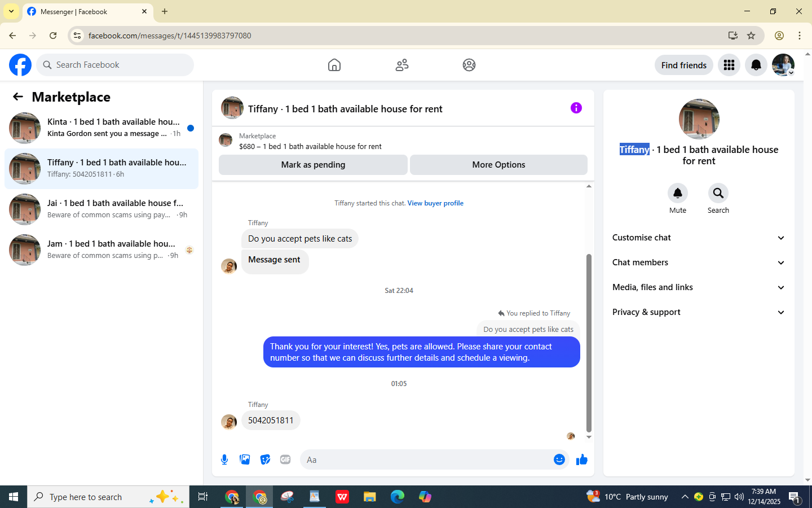
Task: Click the 'Thank you for your interest' reply
Action: click(422, 352)
